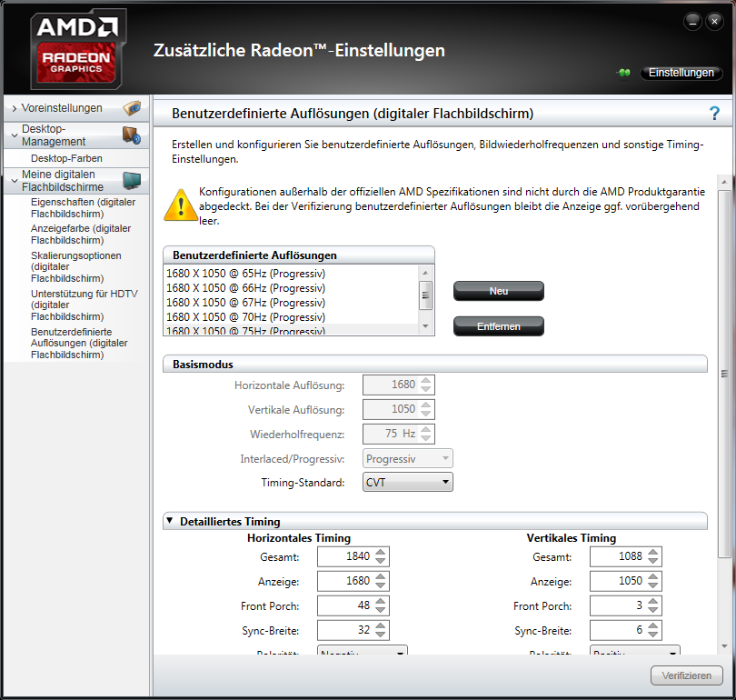Click the Entfernen button

[x=499, y=326]
